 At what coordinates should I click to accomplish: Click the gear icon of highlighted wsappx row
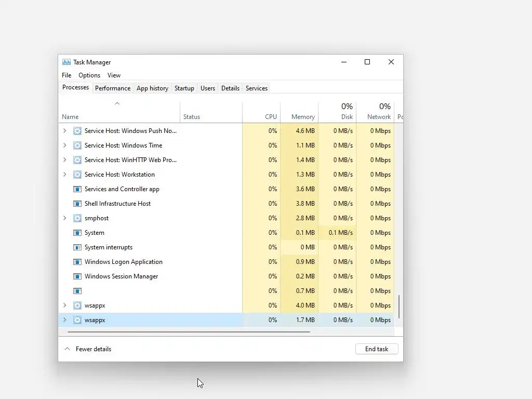coord(77,320)
